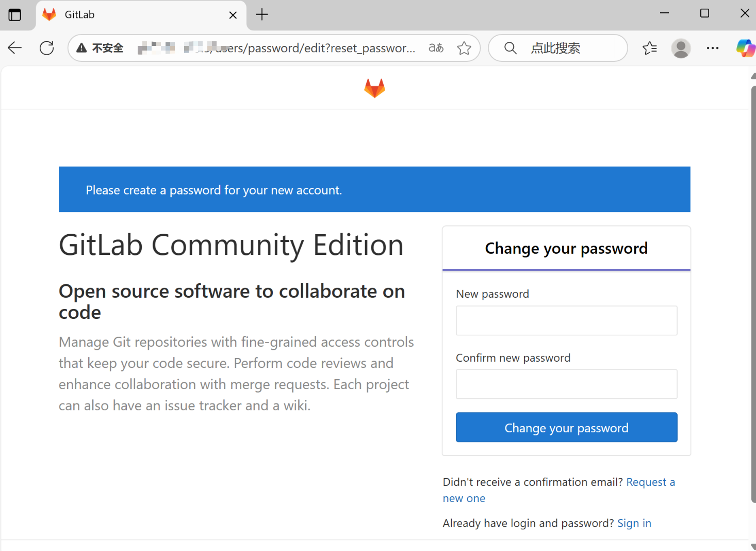Open the browser profile avatar

(x=681, y=48)
